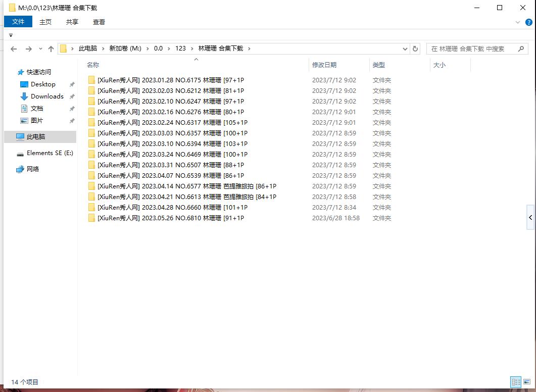Click the folder icon in the address bar
The width and height of the screenshot is (536, 392).
(63, 48)
